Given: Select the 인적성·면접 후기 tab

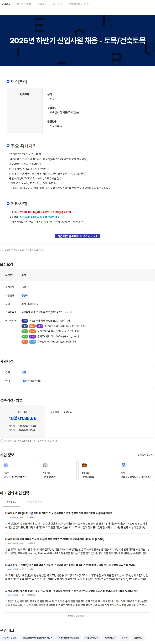Looking at the screenshot, I should click(x=34, y=502).
